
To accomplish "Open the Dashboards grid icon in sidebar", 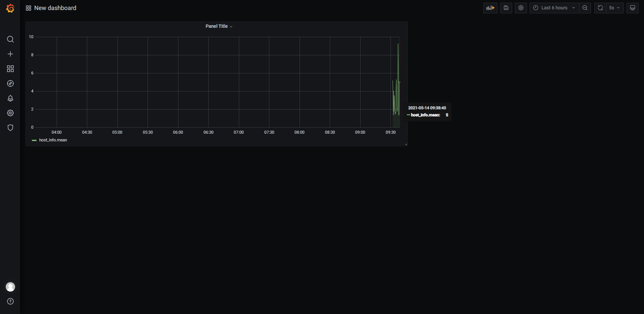I will (10, 69).
